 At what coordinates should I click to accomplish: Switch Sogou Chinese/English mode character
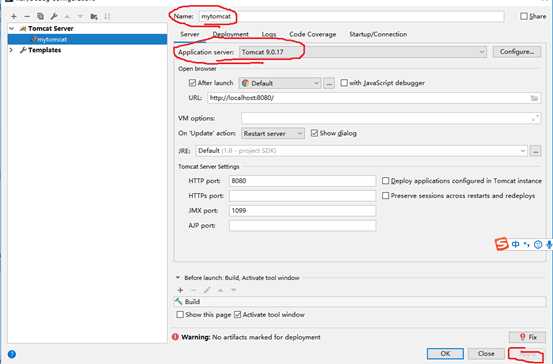coord(515,244)
